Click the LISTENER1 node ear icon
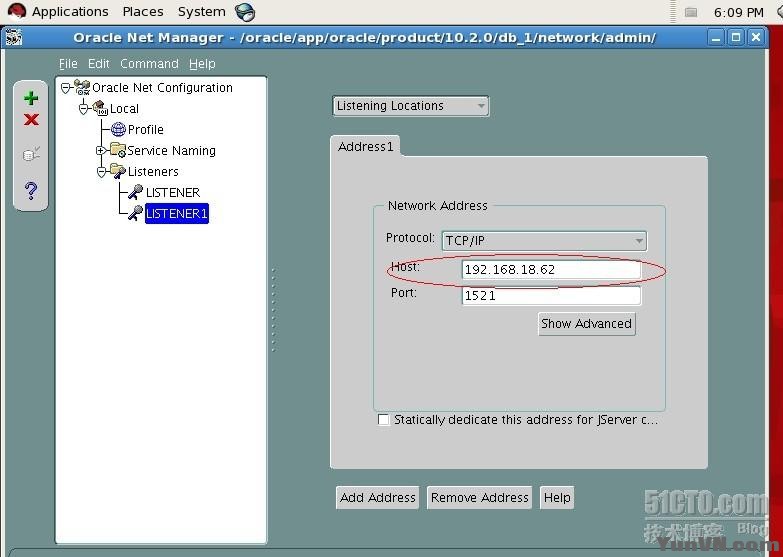The height and width of the screenshot is (557, 783). [x=135, y=213]
